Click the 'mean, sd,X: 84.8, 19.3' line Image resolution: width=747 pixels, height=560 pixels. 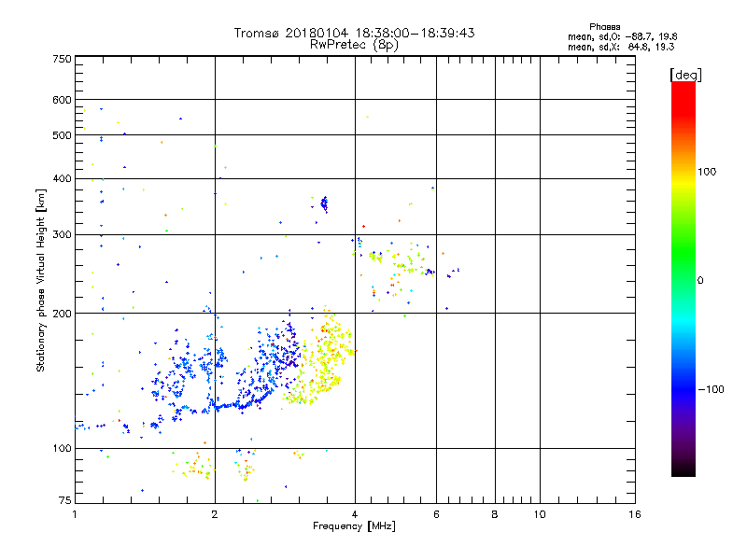pyautogui.click(x=621, y=47)
